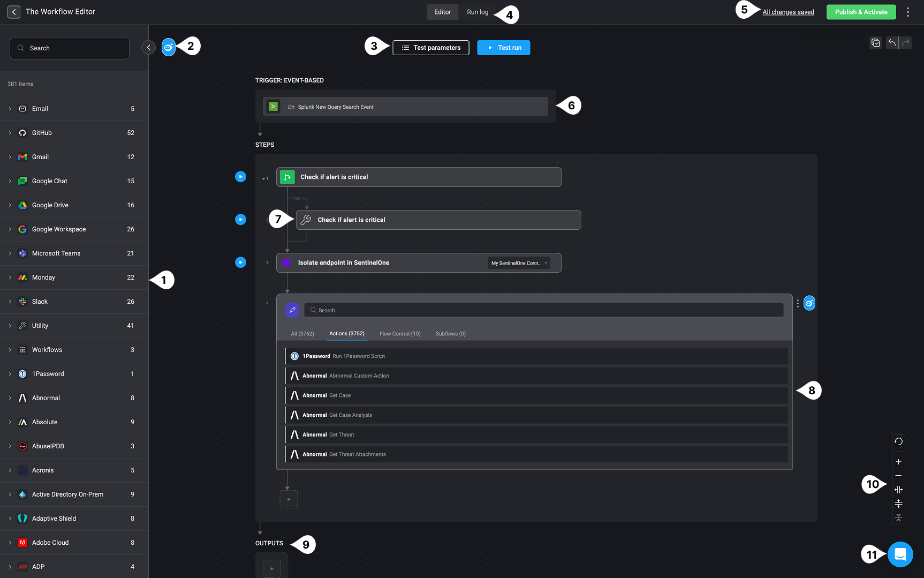Redo the last change

click(905, 43)
